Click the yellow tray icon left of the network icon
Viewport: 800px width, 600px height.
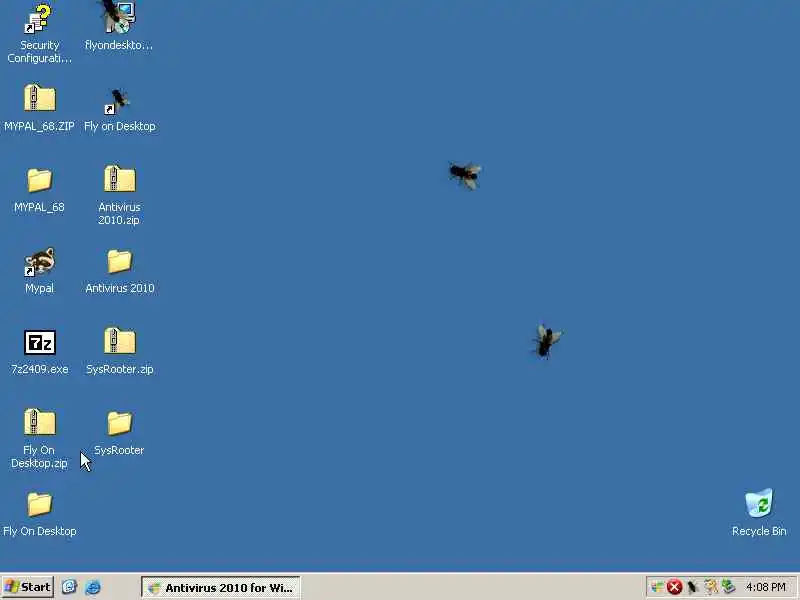710,587
